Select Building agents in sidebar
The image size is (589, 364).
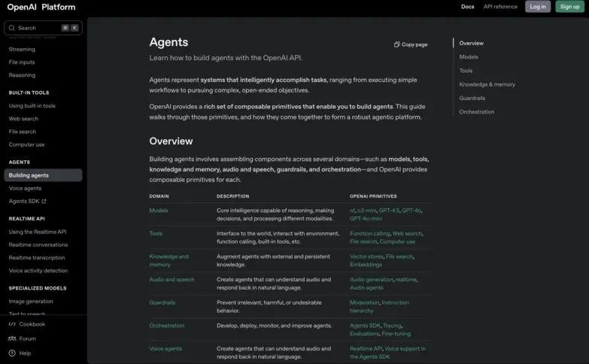43,175
